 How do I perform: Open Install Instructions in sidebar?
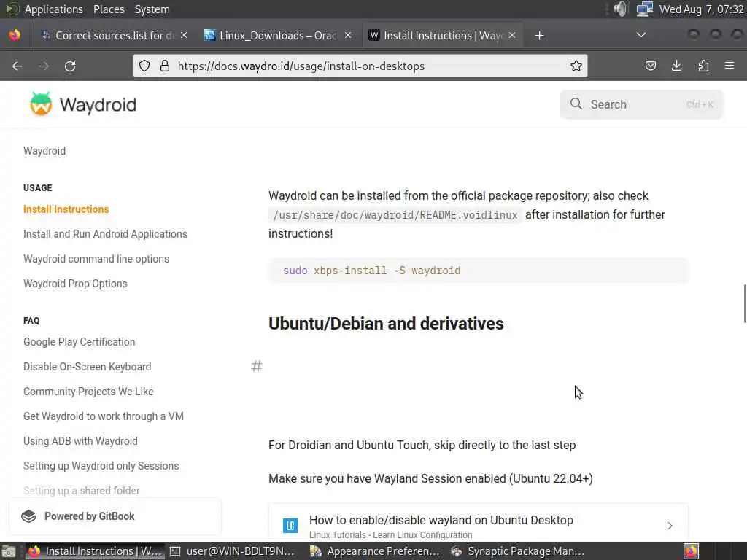pos(66,209)
